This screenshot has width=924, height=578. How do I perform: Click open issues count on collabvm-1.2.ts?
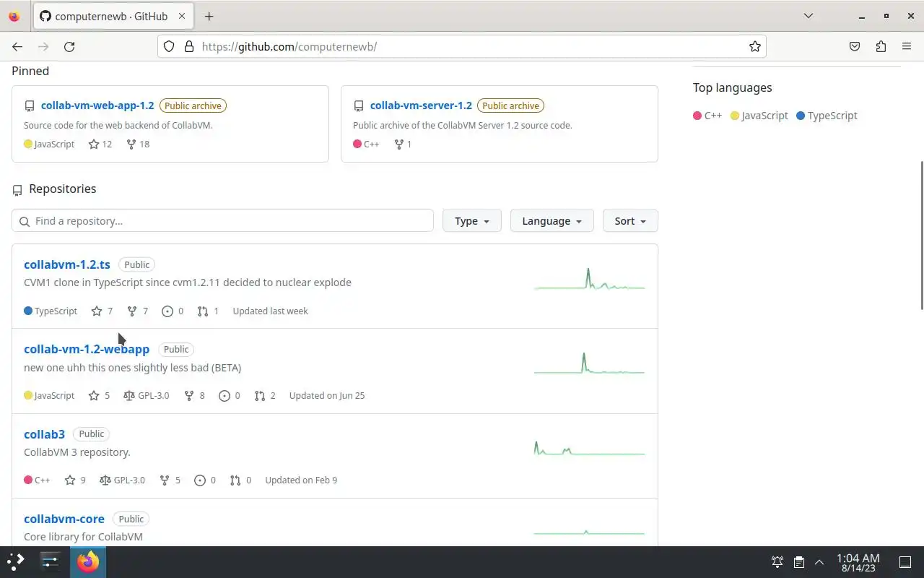point(173,311)
